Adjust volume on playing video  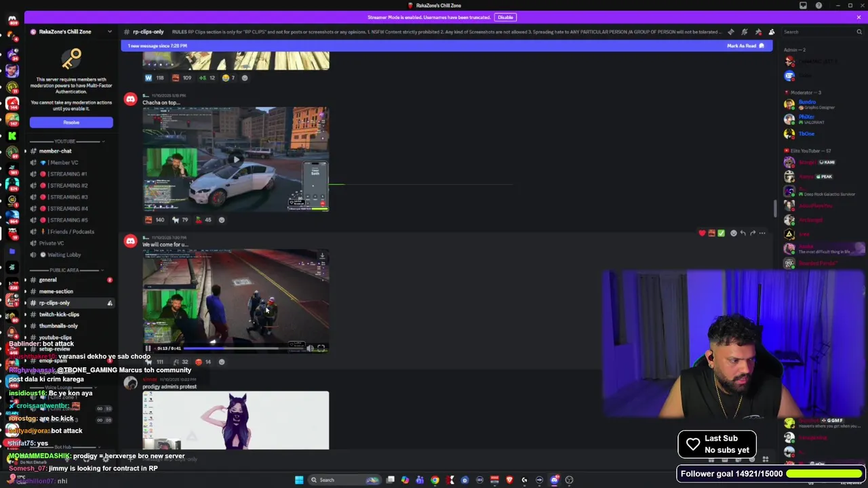pyautogui.click(x=311, y=348)
